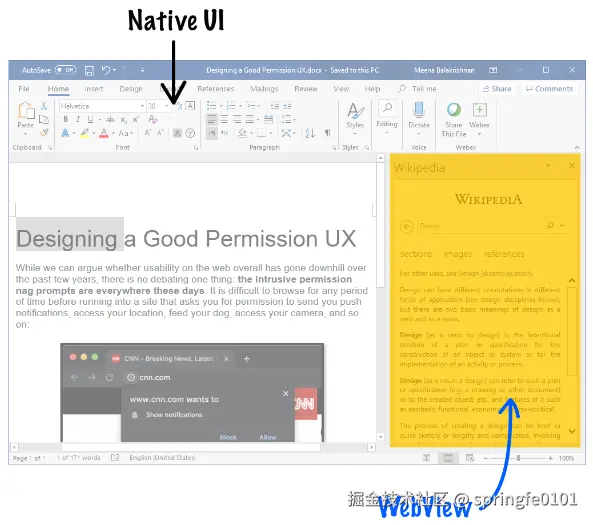Image resolution: width=593 pixels, height=525 pixels.
Task: Click the Align Right icon
Action: (x=237, y=120)
